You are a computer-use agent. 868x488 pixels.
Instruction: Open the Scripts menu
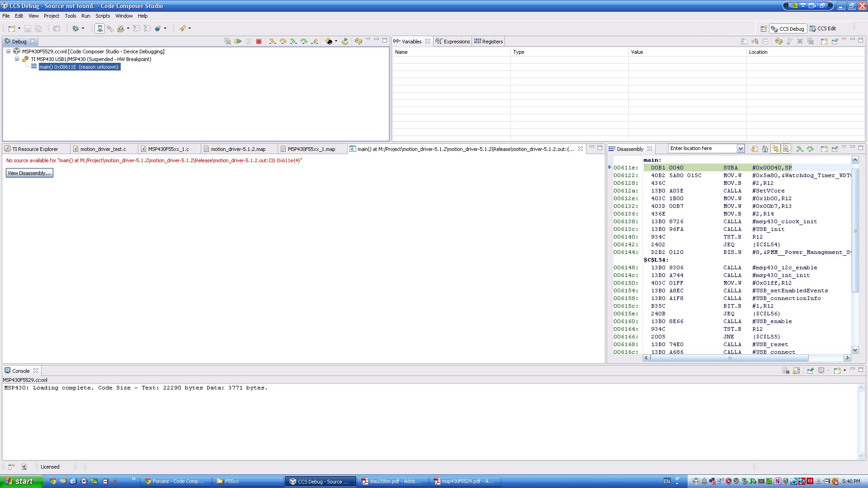pyautogui.click(x=103, y=16)
